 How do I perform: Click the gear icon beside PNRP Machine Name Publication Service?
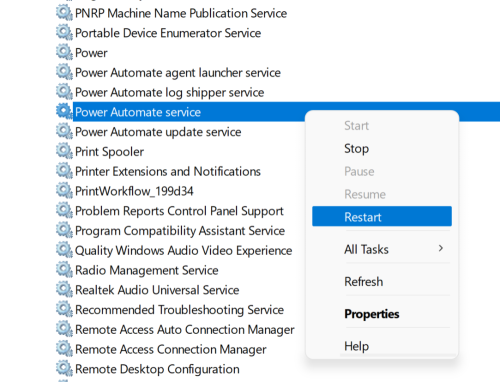click(64, 13)
